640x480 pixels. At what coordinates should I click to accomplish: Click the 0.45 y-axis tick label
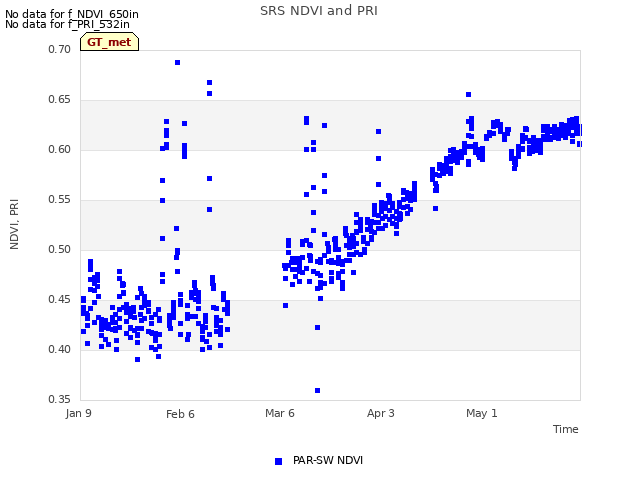pos(60,300)
